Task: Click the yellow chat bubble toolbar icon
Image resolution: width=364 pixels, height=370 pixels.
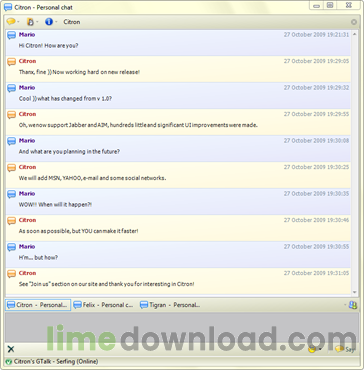Action: tap(11, 22)
